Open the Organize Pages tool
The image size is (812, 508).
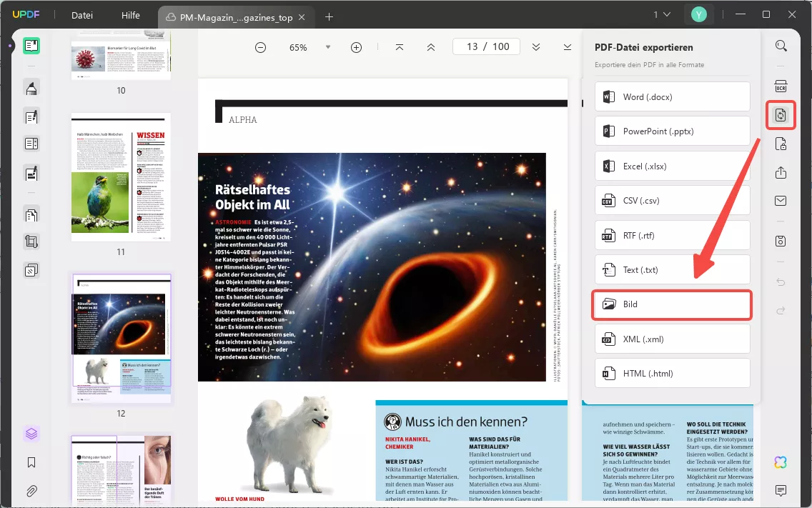point(31,214)
